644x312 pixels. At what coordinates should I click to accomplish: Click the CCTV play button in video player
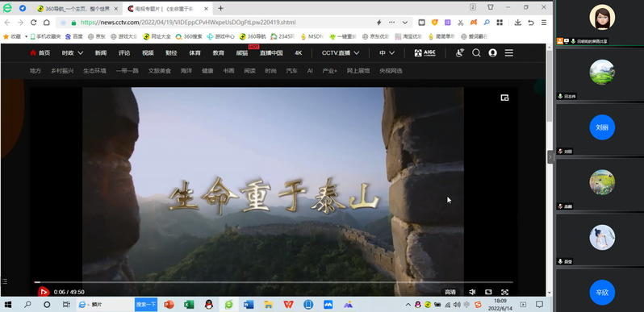click(43, 292)
